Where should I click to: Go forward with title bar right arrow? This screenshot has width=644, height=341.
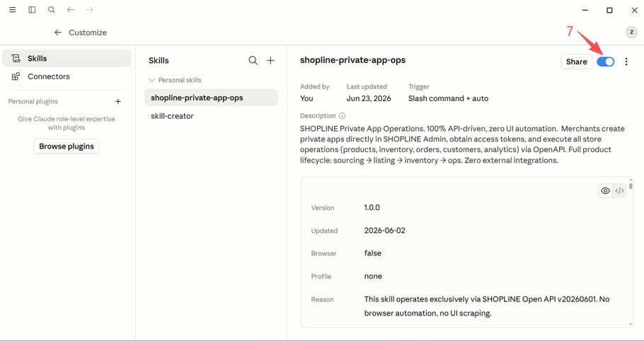coord(90,10)
